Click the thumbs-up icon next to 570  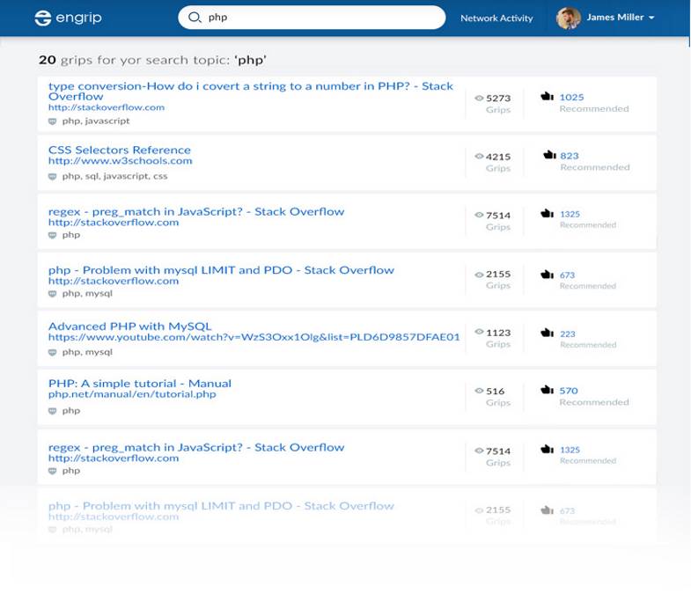tap(547, 390)
